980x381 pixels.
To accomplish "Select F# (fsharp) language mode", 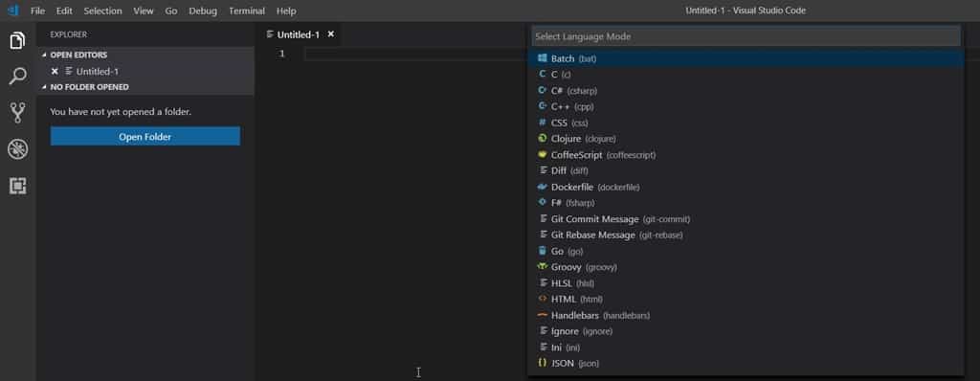I will (745, 203).
